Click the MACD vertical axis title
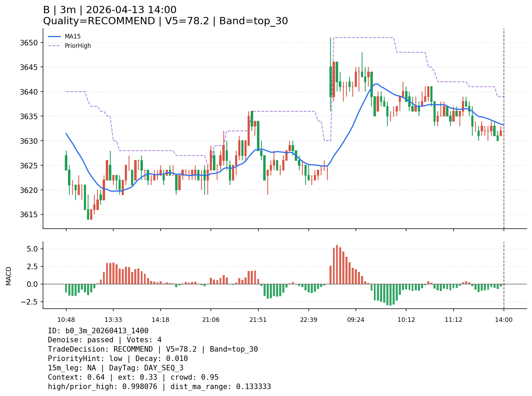Viewport: 532px width, 396px height. pyautogui.click(x=9, y=276)
